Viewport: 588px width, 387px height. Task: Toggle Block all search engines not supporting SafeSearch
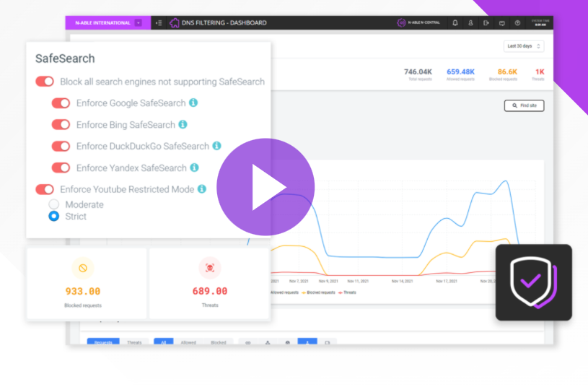[45, 82]
